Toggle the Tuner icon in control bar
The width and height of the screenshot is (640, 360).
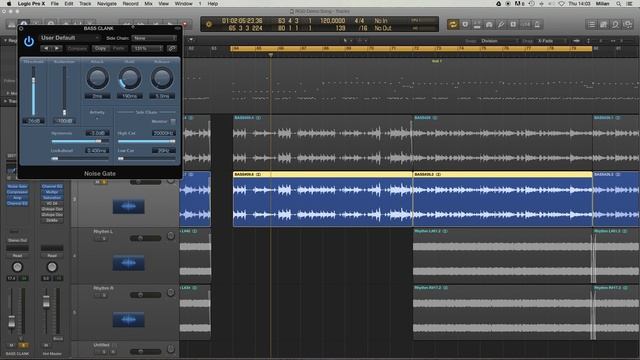[501, 24]
